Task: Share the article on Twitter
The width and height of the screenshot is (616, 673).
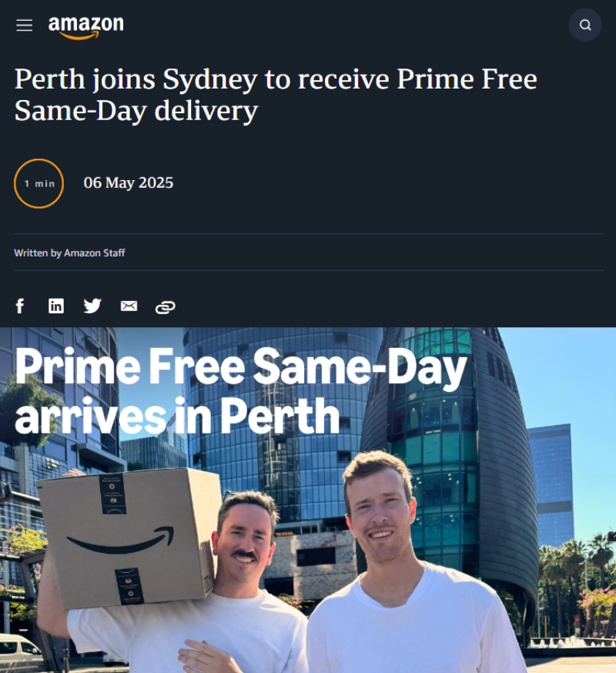Action: [92, 306]
